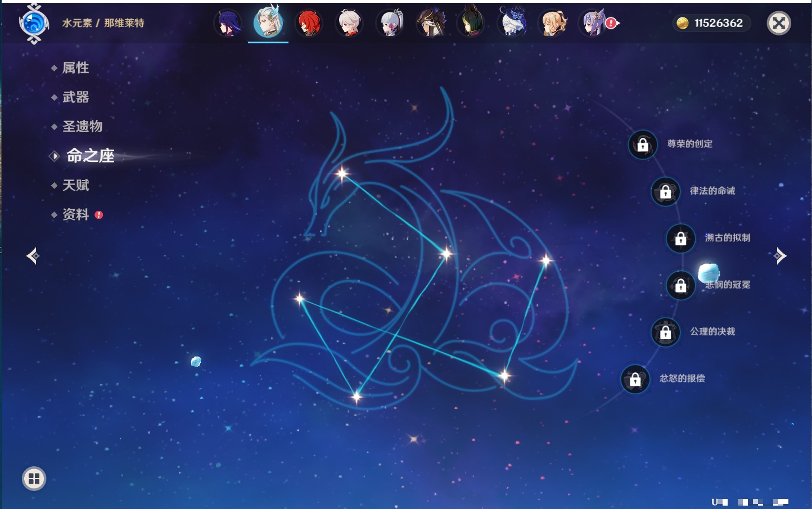This screenshot has width=812, height=509.
Task: Switch to the purple-haired character in first slot
Action: [x=228, y=24]
